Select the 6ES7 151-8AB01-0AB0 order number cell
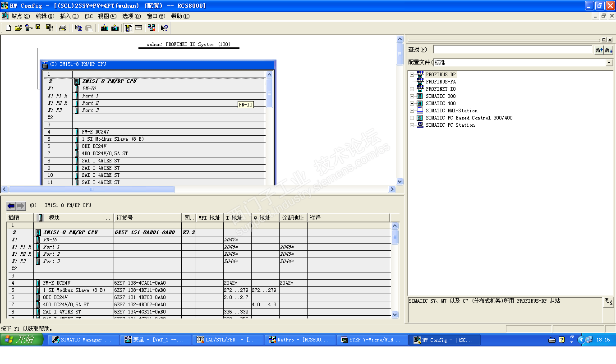Image resolution: width=616 pixels, height=364 pixels. pos(147,232)
